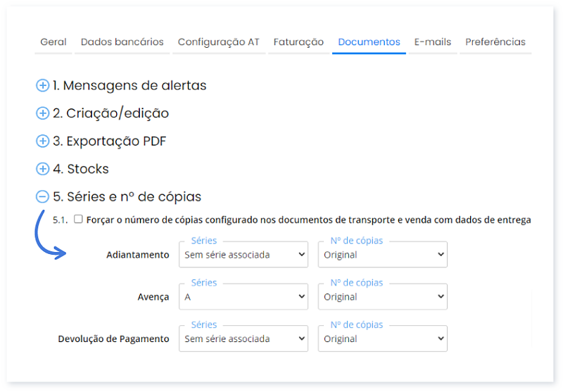The image size is (563, 392).
Task: Open Devolução de Pagamento Nº de cópias dropdown
Action: coord(382,339)
